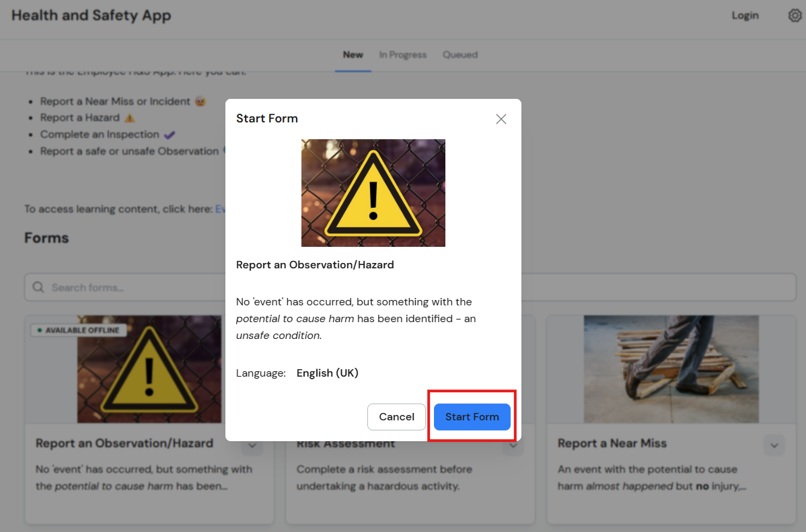
Task: Click the Report a Near Miss card title
Action: coord(612,443)
